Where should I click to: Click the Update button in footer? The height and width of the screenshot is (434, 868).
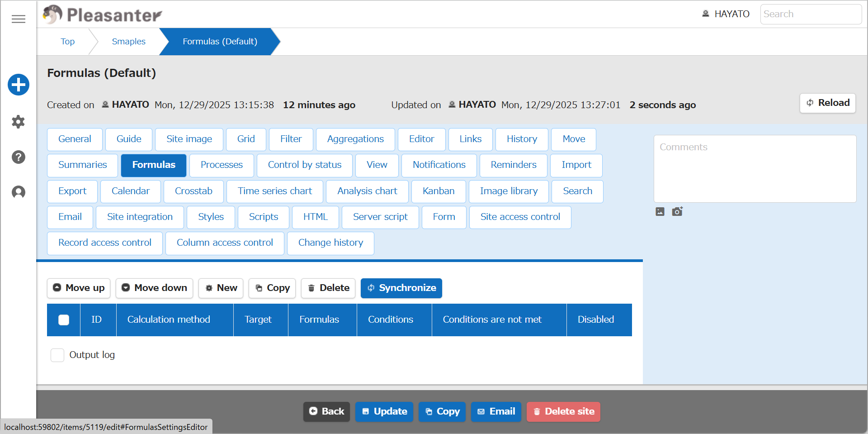[x=384, y=412]
